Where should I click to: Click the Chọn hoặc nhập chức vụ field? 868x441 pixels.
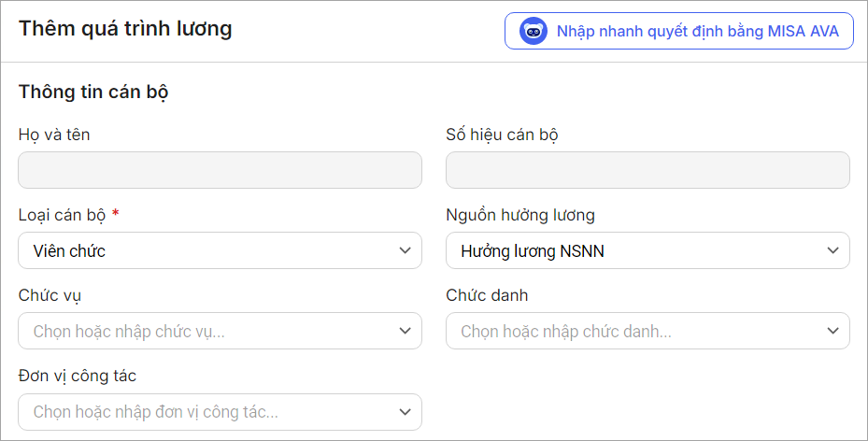[206, 331]
